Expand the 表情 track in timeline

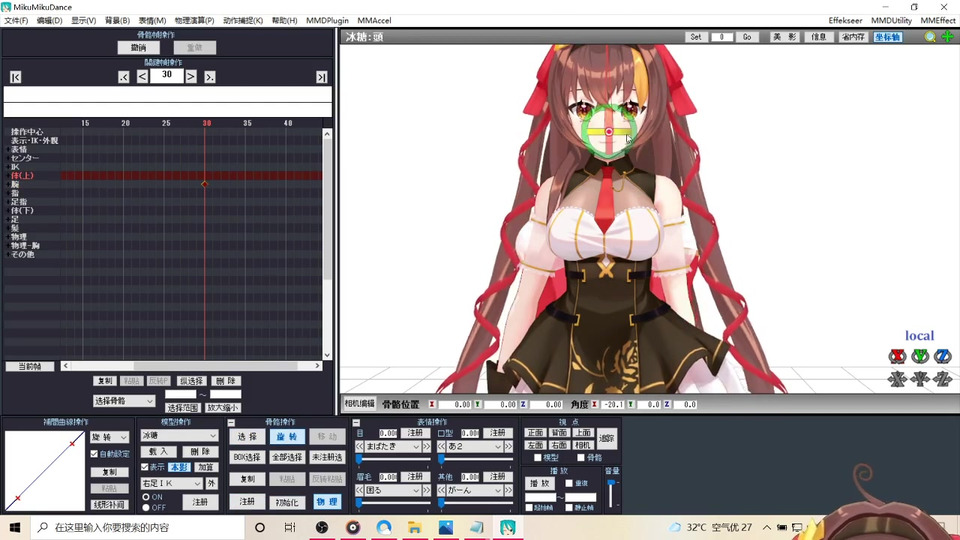point(8,149)
